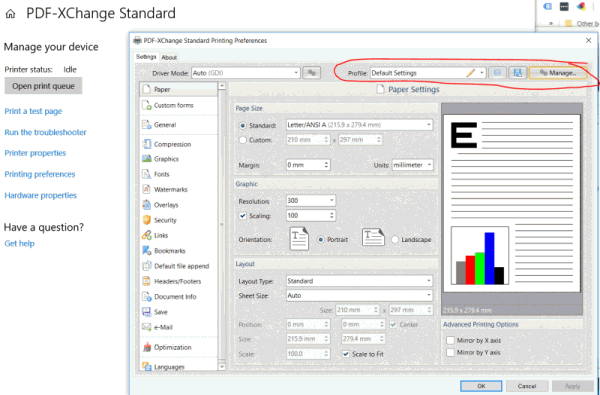Select the Custom page size radio button

(x=243, y=140)
